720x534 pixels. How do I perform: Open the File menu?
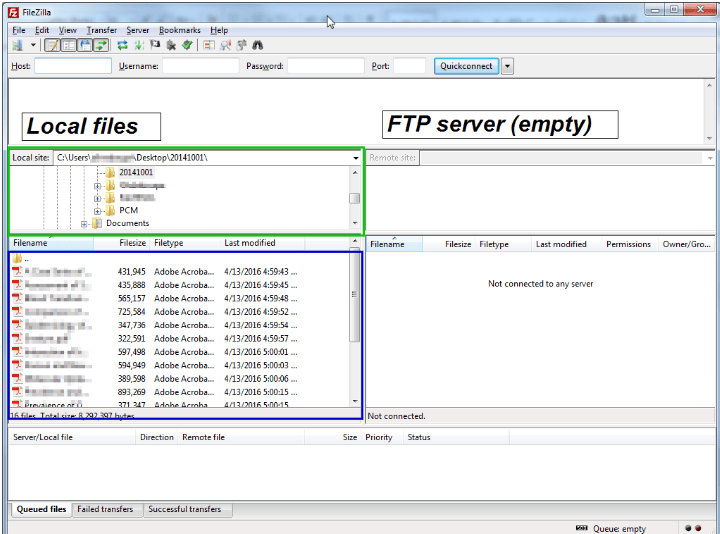pos(19,30)
